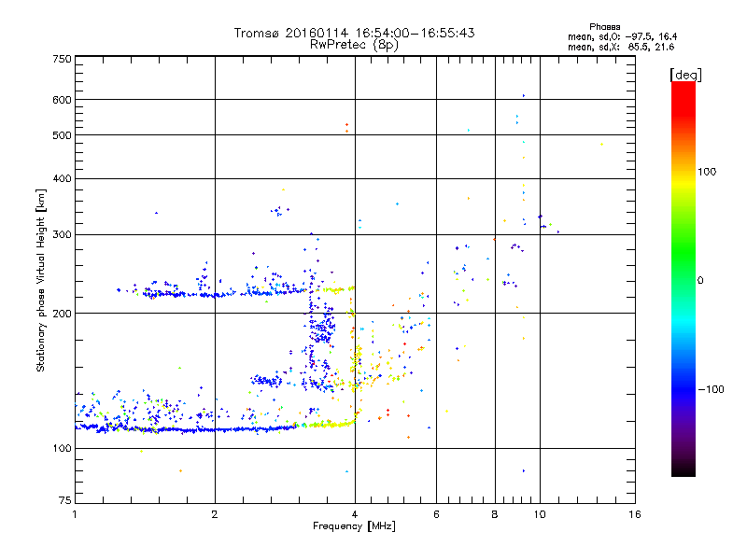Select the subtitle 'RwPretec (8p)'

354,45
